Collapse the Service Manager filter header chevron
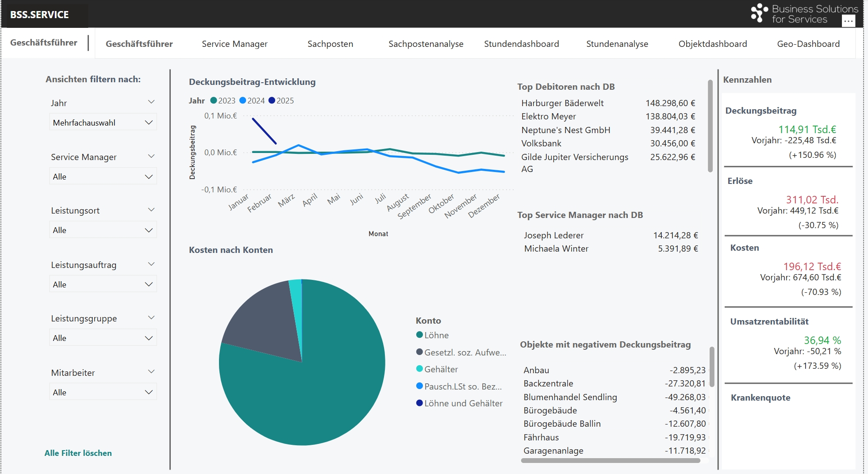 tap(151, 157)
